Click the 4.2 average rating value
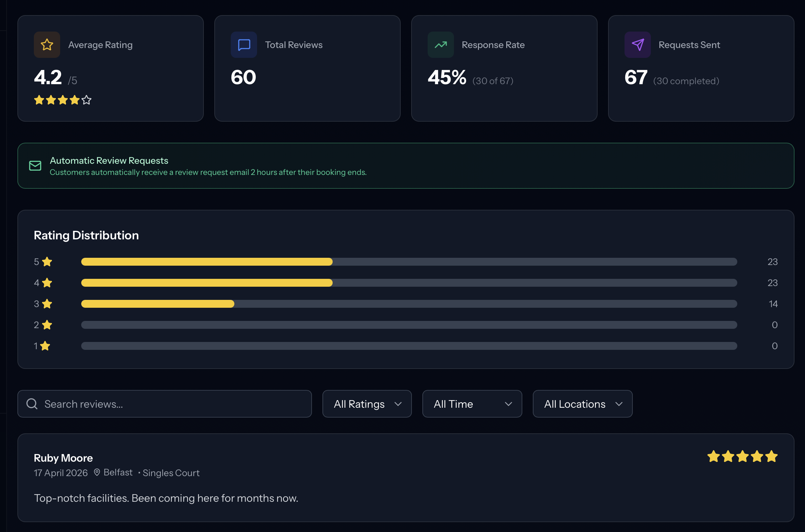 point(48,77)
